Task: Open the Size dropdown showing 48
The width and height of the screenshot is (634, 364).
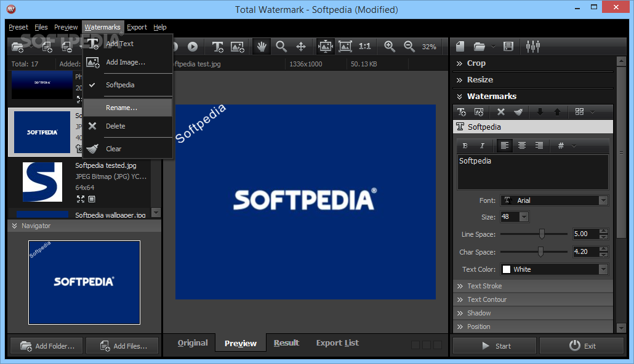Action: [x=515, y=217]
